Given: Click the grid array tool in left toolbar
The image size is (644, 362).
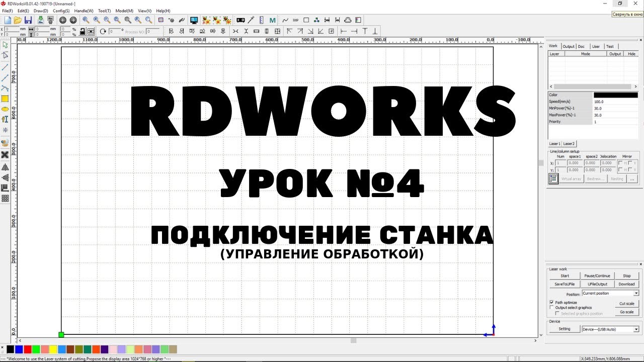Looking at the screenshot, I should 5,199.
